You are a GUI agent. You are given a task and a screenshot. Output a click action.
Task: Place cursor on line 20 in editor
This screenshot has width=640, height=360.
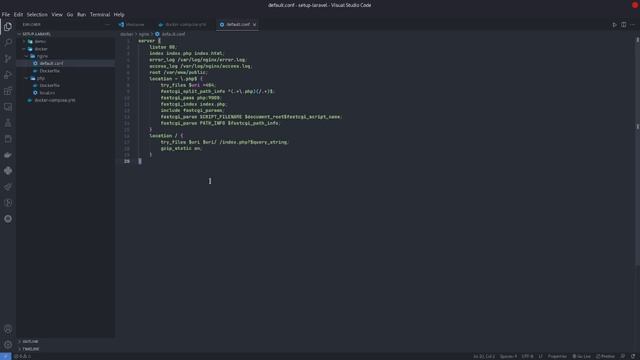140,161
